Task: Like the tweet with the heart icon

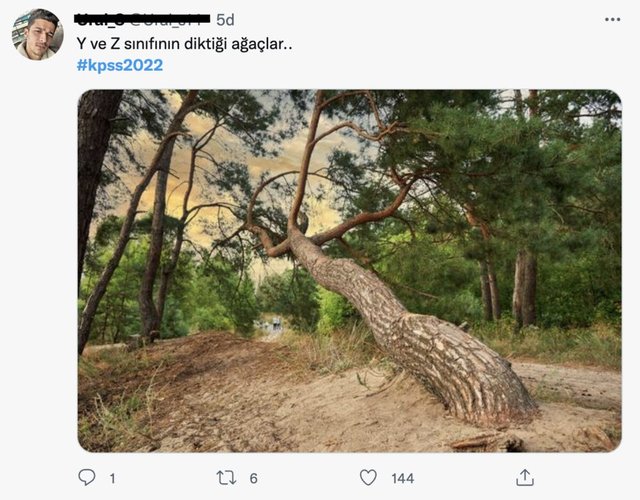Action: click(368, 478)
